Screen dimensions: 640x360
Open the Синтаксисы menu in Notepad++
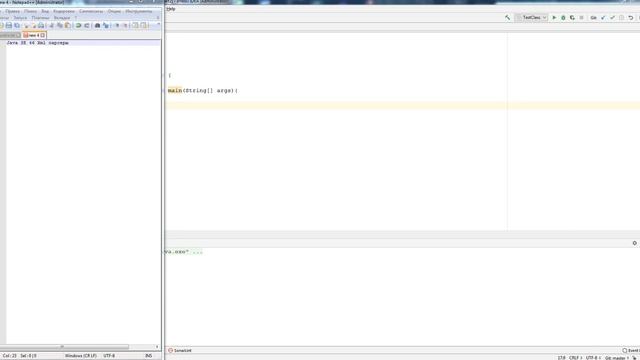click(91, 11)
